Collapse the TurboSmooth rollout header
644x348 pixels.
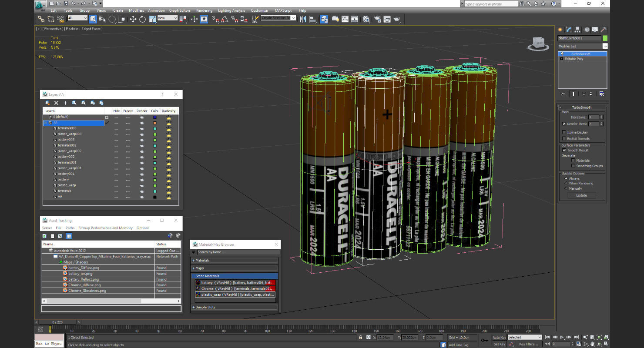582,107
